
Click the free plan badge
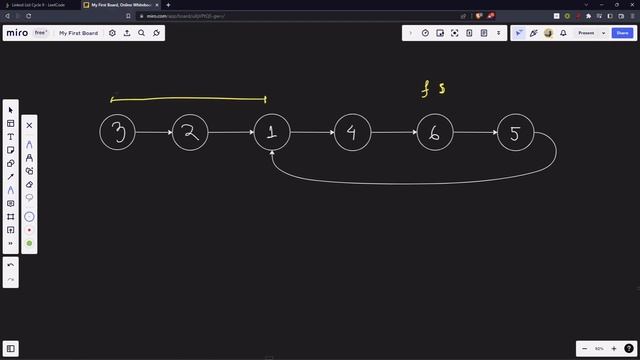pos(40,33)
